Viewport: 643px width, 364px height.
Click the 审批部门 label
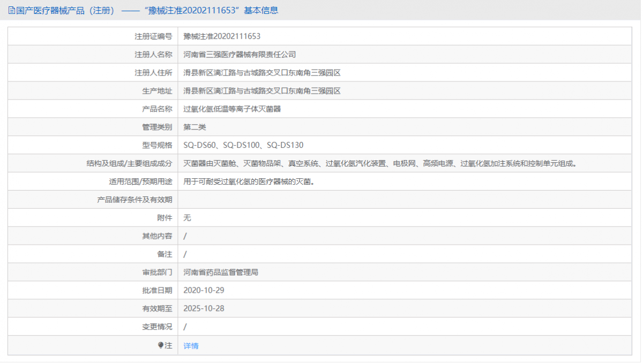click(x=157, y=272)
